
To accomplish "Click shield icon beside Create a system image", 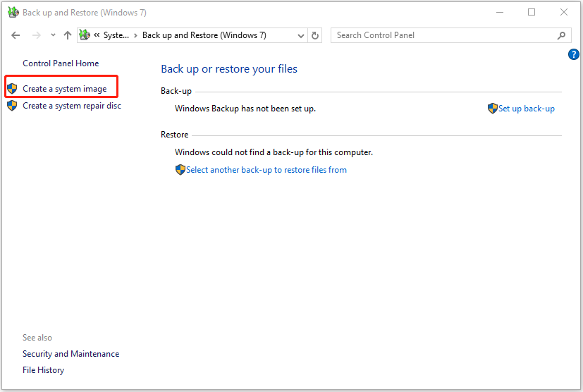I will pyautogui.click(x=12, y=89).
